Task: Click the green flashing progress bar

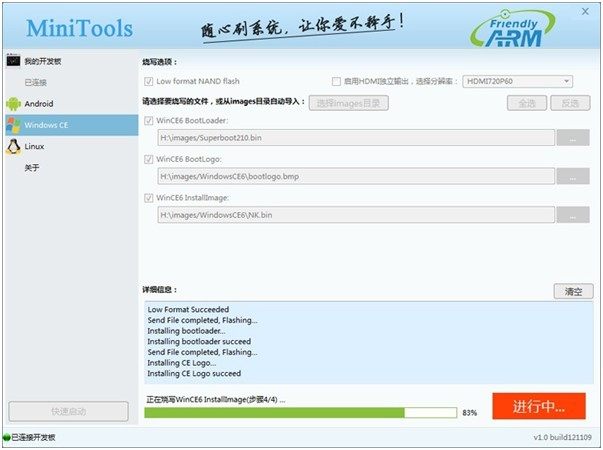Action: tap(300, 413)
